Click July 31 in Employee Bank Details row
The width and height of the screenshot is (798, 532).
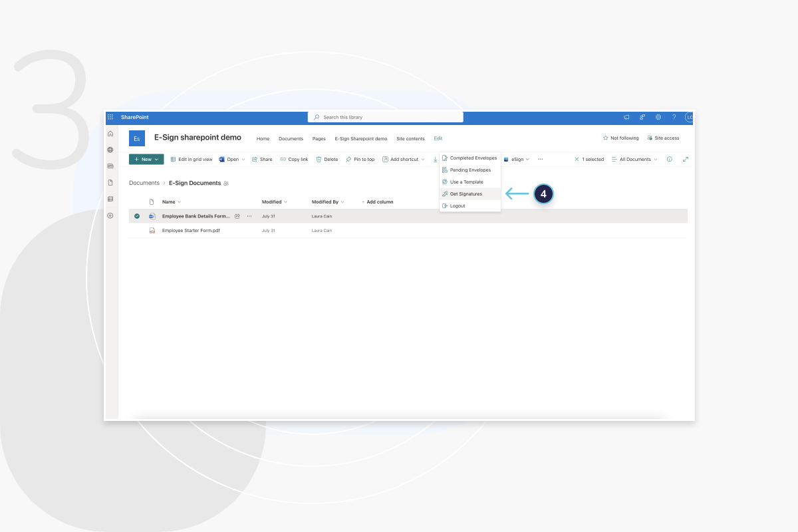269,216
